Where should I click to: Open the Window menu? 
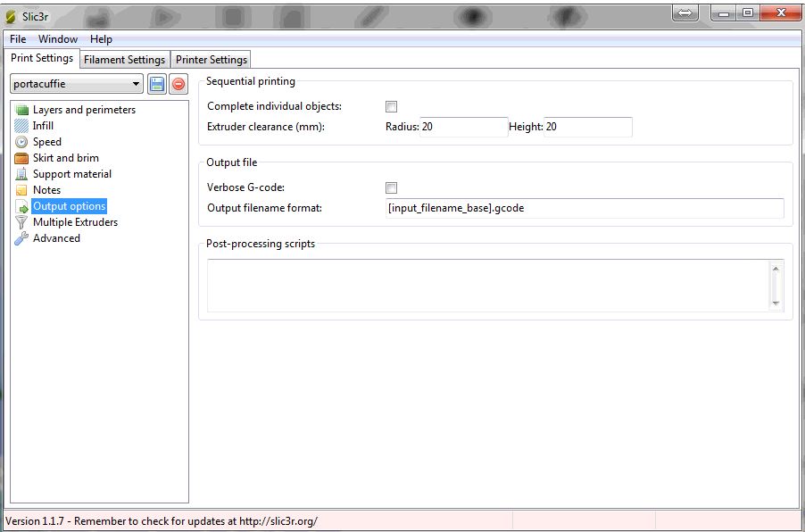(58, 39)
